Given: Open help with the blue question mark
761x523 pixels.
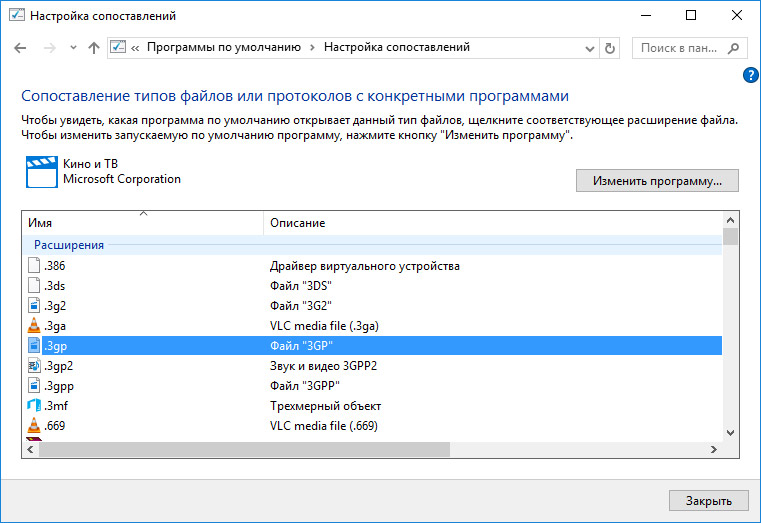Looking at the screenshot, I should pos(750,75).
